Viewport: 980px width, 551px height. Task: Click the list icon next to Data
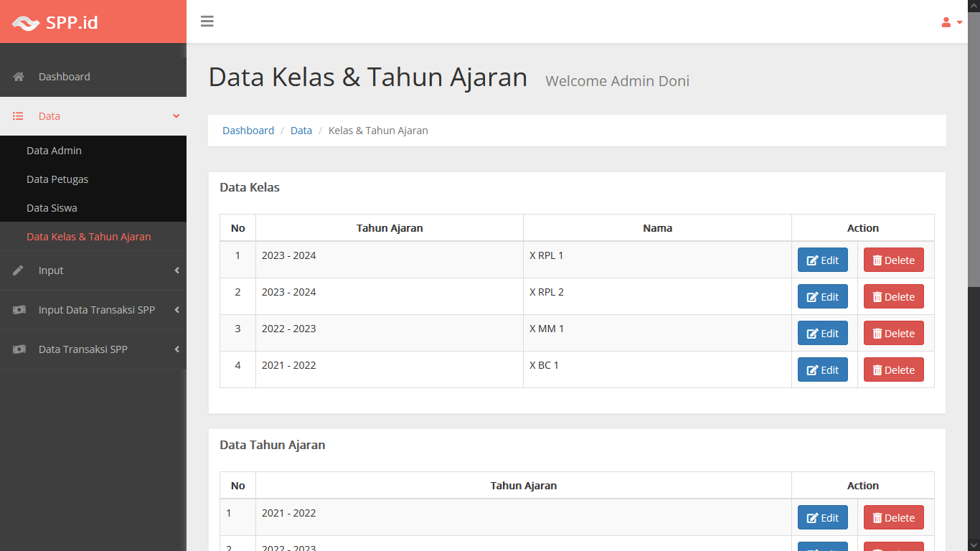click(x=19, y=116)
